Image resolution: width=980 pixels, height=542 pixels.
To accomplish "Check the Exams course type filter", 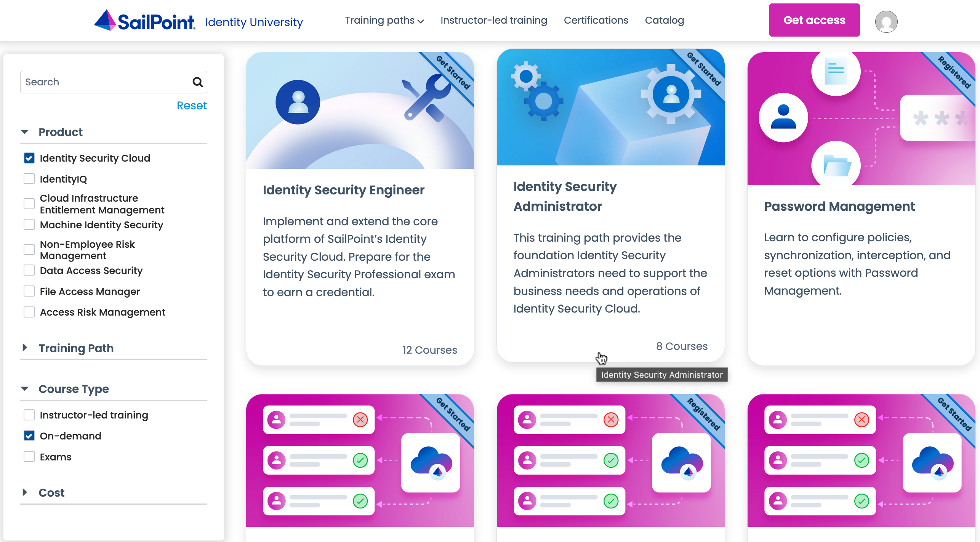I will pyautogui.click(x=29, y=456).
